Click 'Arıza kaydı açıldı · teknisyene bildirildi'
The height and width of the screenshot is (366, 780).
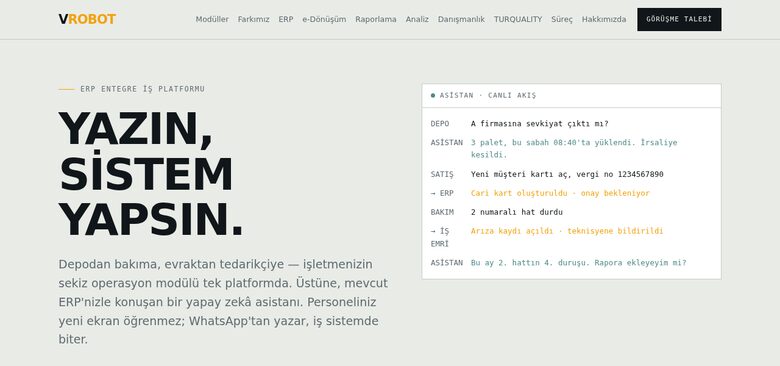click(567, 231)
